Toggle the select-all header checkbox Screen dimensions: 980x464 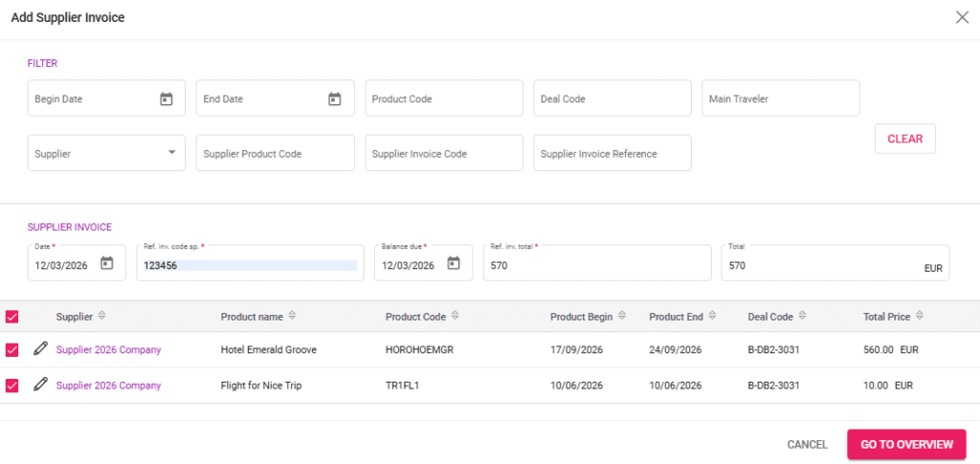coord(12,317)
